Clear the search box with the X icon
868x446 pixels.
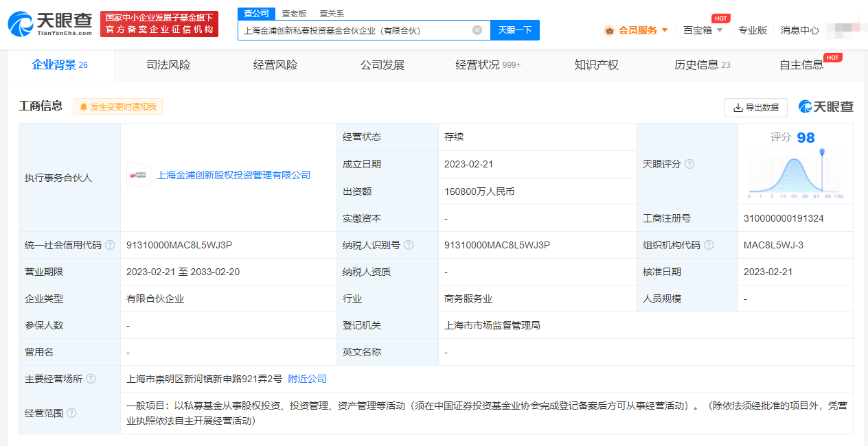click(477, 30)
